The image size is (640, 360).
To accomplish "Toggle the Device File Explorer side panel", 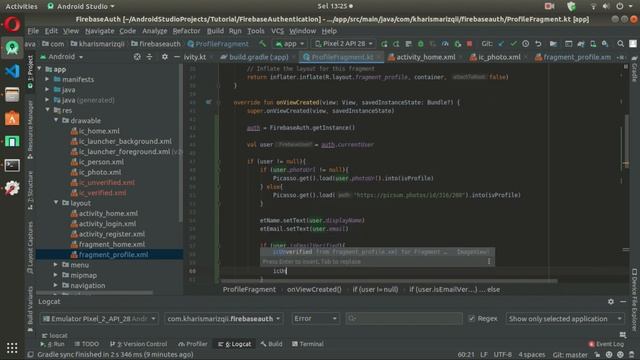I will click(x=634, y=299).
